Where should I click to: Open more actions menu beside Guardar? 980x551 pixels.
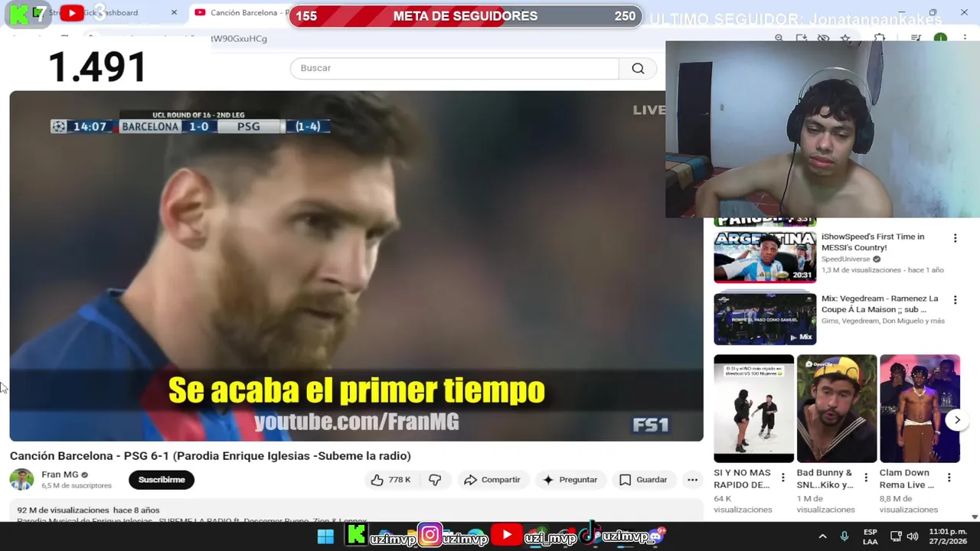(692, 480)
